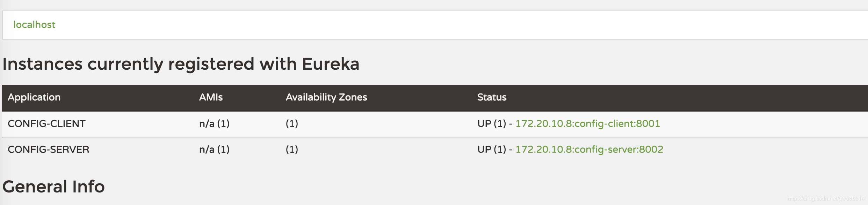Click the AMIs column header

tap(211, 97)
